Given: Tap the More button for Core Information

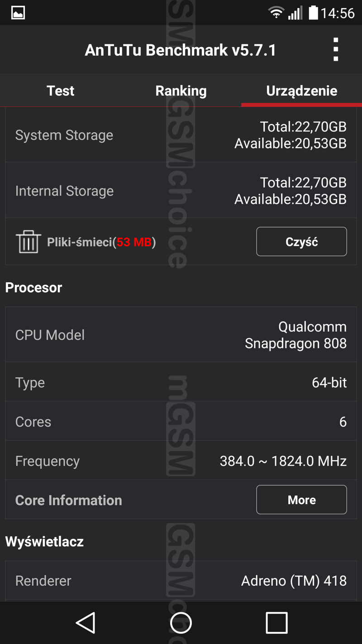Looking at the screenshot, I should (x=301, y=500).
